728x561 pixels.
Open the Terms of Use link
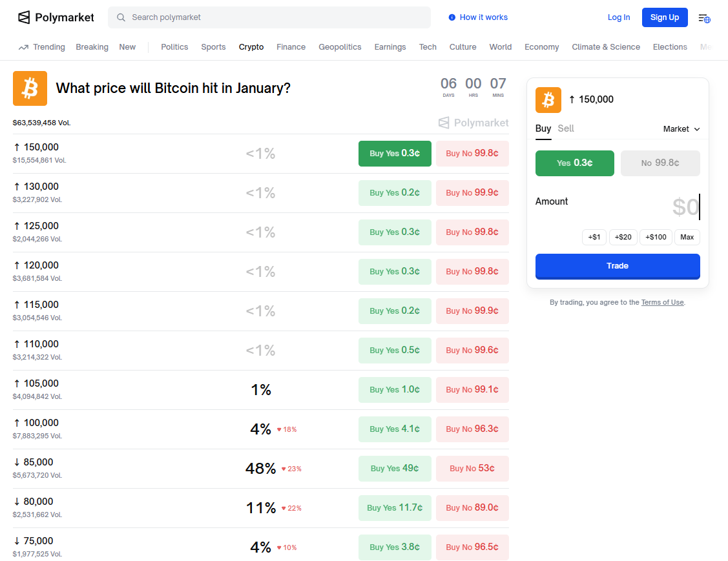pos(662,302)
